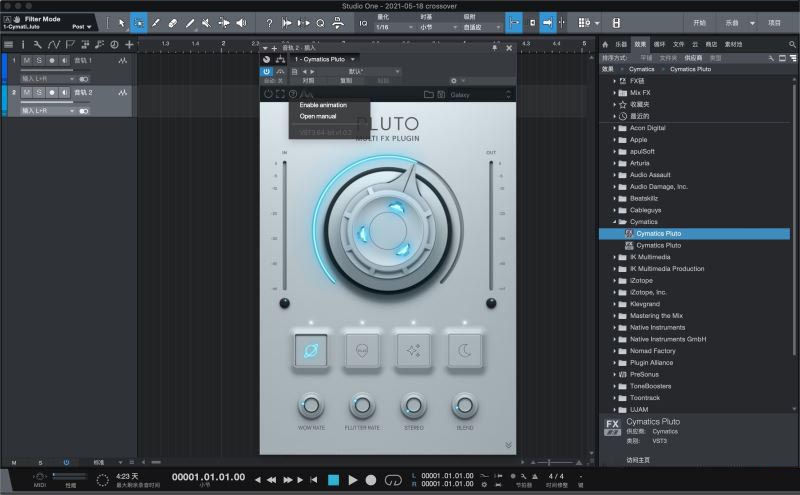Screen dimensions: 800x495
Task: Choose Open manual from popup menu
Action: pyautogui.click(x=318, y=116)
